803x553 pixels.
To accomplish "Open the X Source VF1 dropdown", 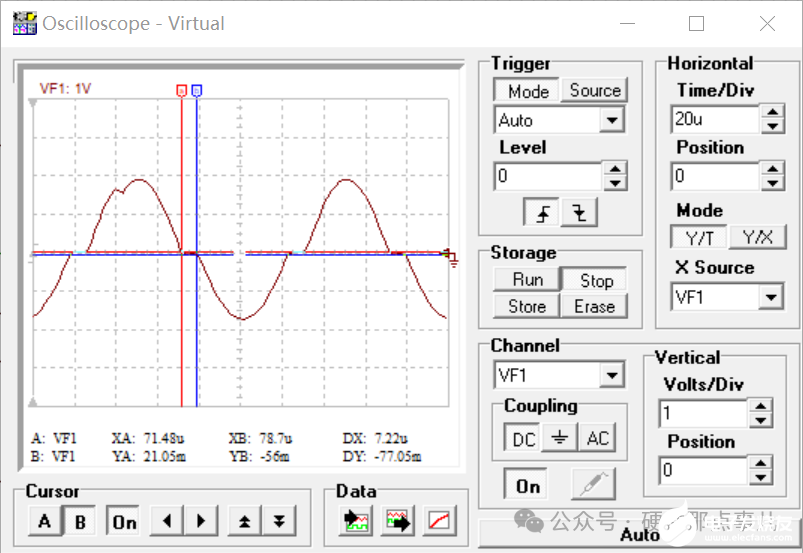I will tap(771, 297).
